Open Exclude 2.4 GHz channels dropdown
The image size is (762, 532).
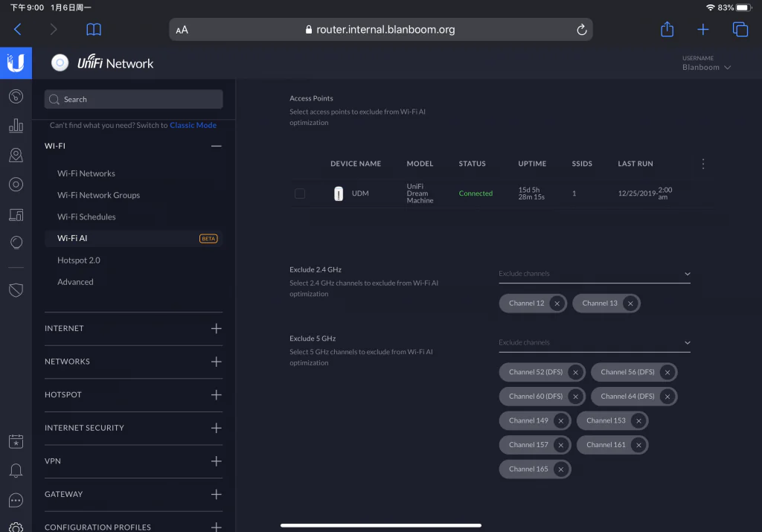coord(595,274)
